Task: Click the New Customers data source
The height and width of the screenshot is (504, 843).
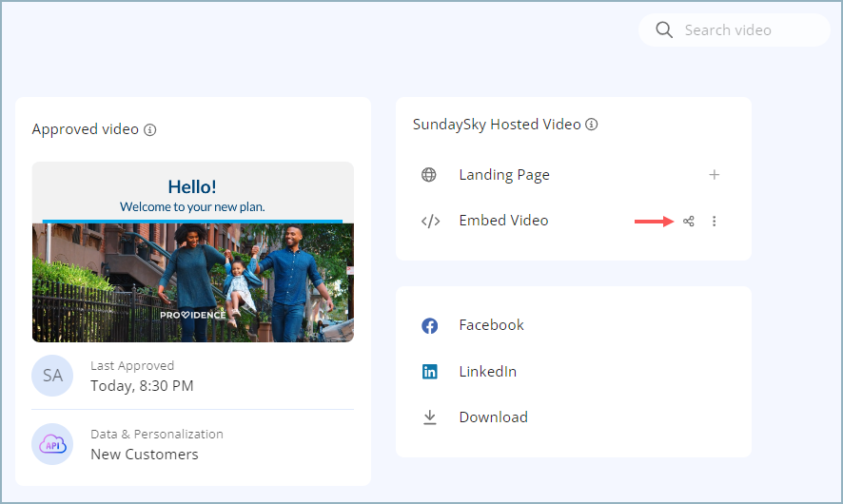Action: click(x=144, y=455)
